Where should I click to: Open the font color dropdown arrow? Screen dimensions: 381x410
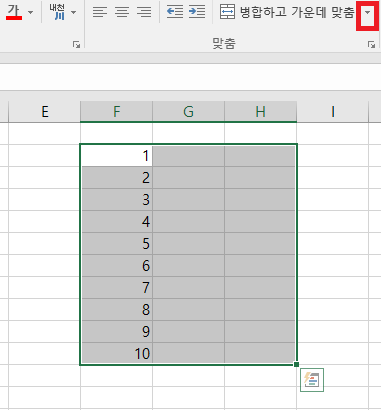pyautogui.click(x=30, y=13)
